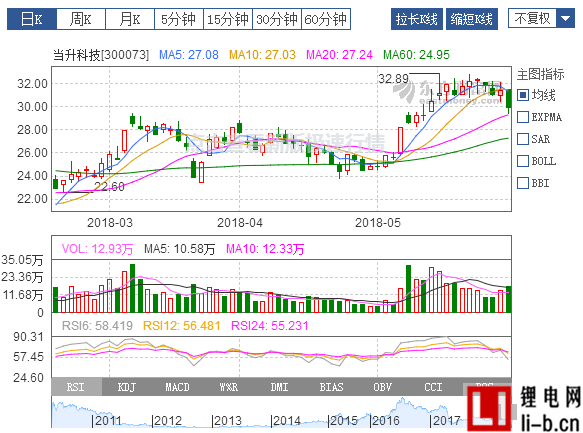The image size is (583, 433).
Task: Select the DMI indicator tab
Action: click(280, 387)
